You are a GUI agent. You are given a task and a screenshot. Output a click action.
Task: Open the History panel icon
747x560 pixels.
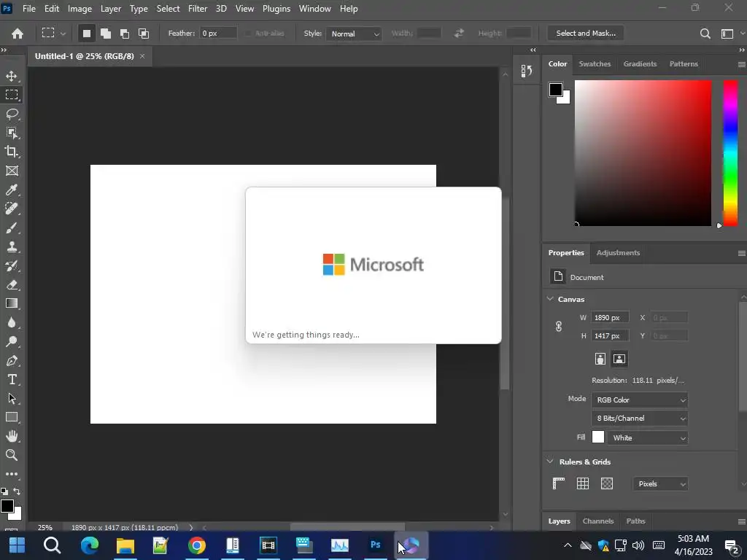pyautogui.click(x=527, y=71)
